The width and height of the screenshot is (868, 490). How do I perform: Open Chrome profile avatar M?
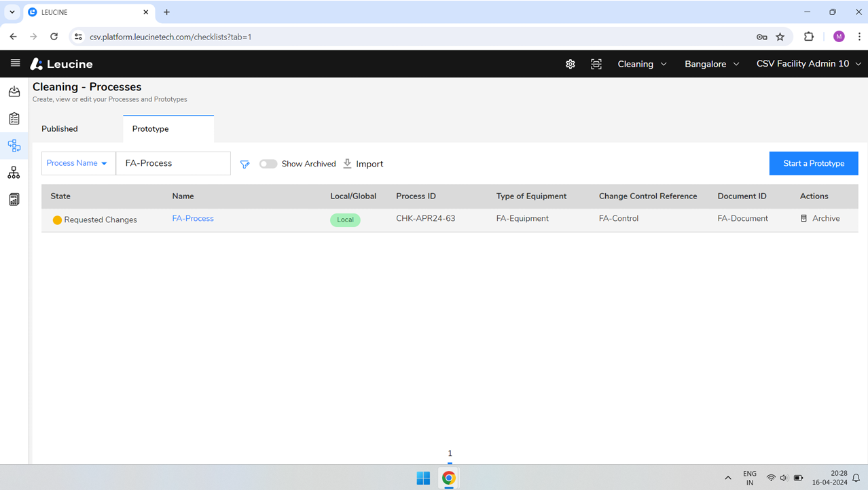tap(839, 37)
